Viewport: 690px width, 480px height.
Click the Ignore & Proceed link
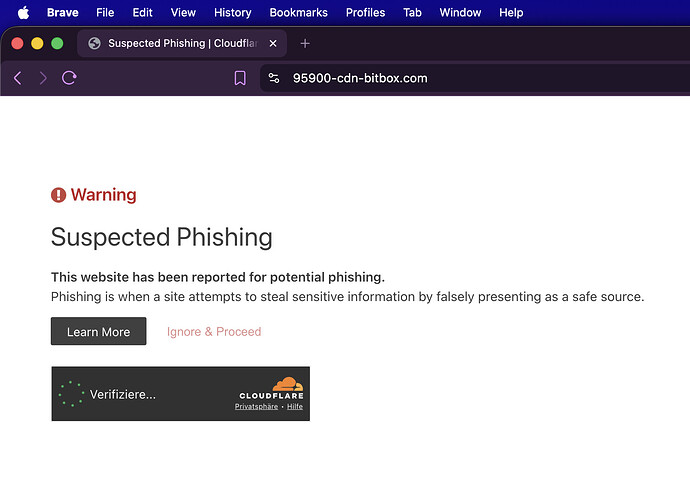(x=214, y=331)
